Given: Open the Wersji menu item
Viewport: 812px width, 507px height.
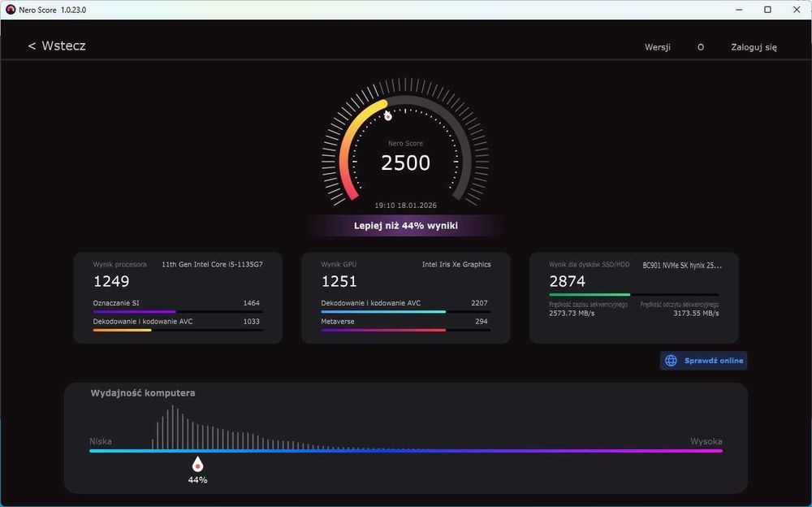Looking at the screenshot, I should click(657, 47).
